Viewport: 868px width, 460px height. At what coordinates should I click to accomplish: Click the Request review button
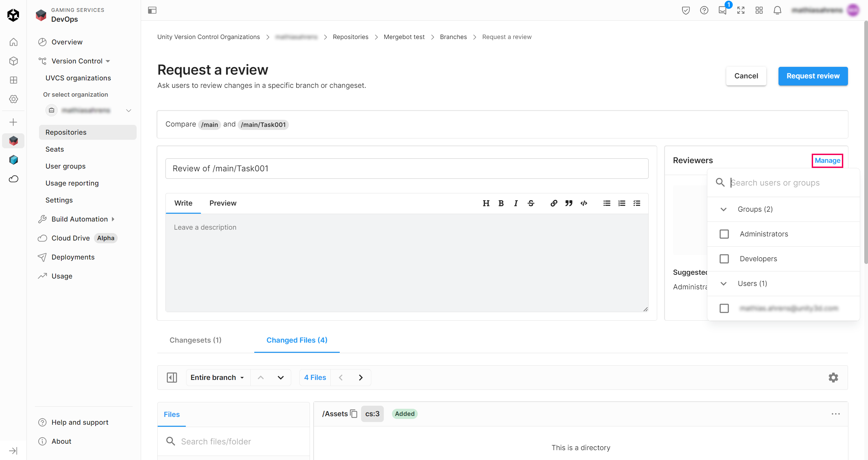click(813, 76)
